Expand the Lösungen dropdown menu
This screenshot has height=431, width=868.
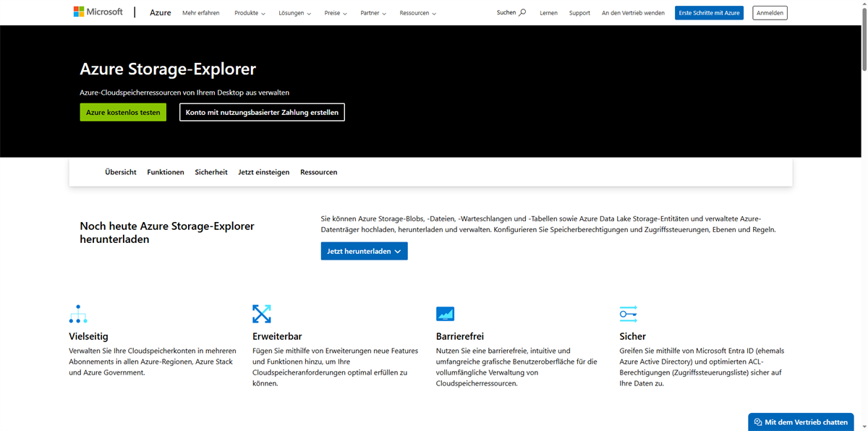click(294, 13)
